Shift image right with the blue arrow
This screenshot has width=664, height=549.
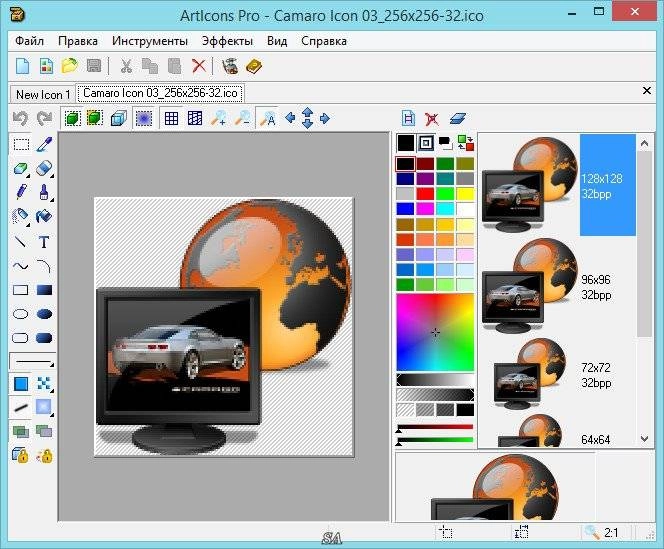coord(325,118)
